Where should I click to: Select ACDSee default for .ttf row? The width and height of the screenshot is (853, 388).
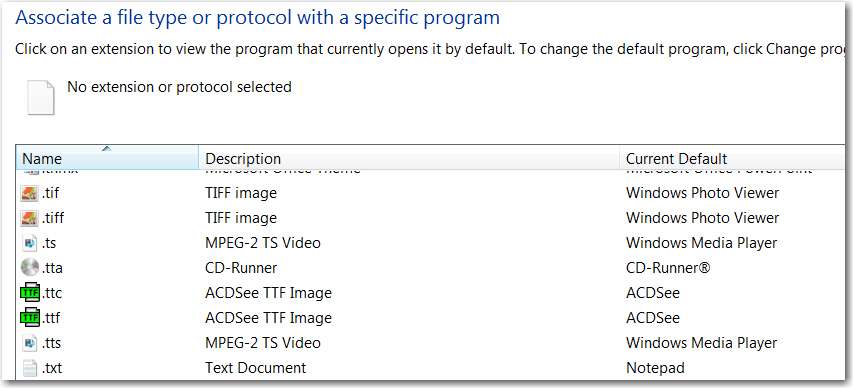tap(653, 318)
